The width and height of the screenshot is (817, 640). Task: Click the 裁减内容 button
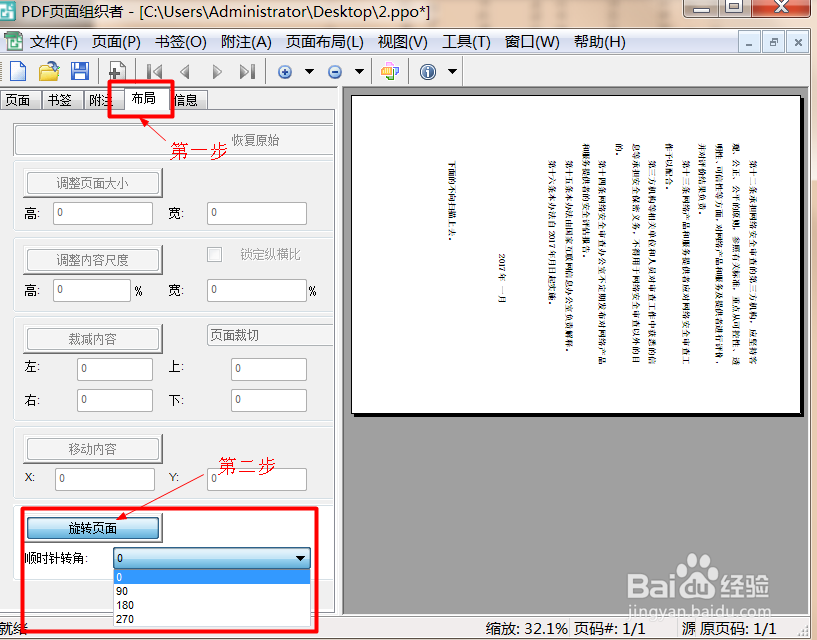click(93, 339)
